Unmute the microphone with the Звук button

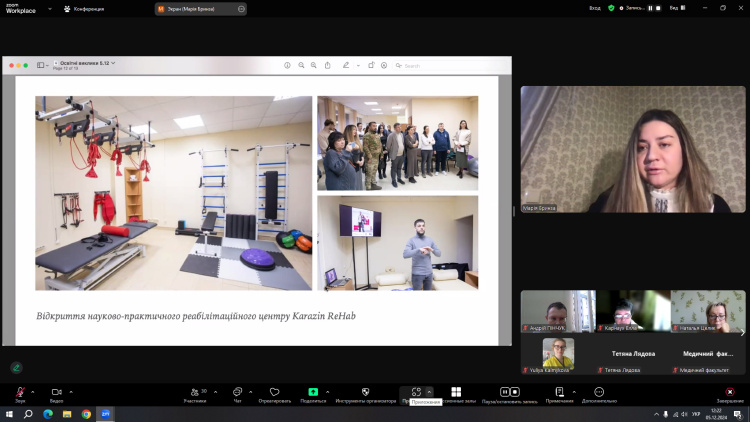(20, 394)
